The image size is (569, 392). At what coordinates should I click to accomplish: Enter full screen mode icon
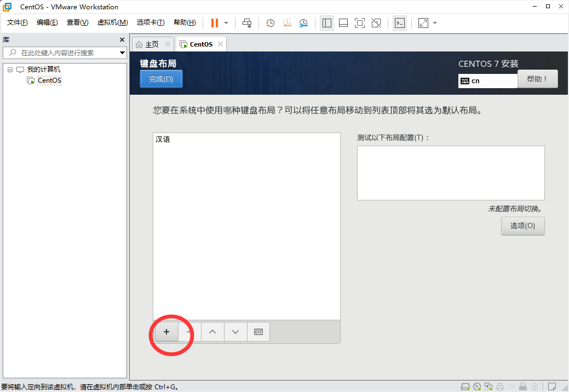(x=360, y=23)
